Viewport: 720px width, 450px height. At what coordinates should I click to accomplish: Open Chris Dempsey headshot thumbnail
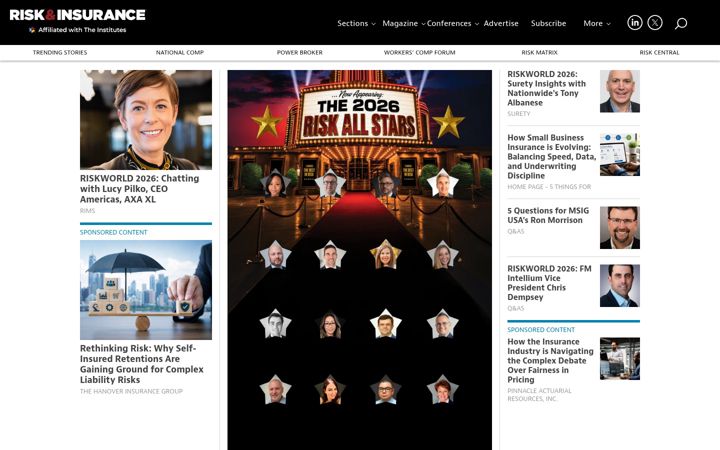point(619,286)
